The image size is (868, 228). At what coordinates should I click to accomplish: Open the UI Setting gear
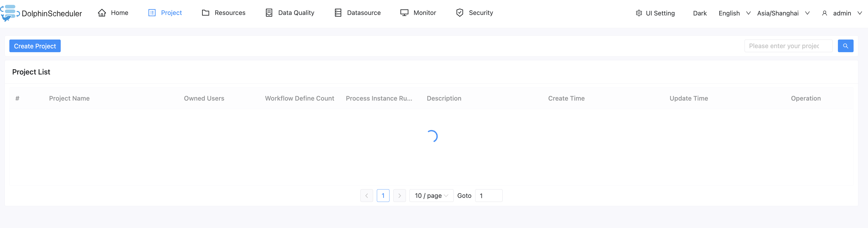coord(639,13)
